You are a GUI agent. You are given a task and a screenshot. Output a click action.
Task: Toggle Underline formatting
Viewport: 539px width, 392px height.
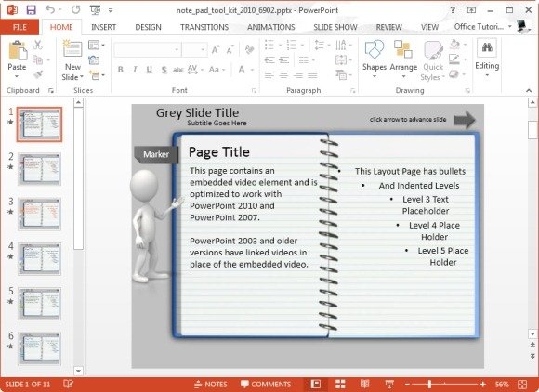150,70
